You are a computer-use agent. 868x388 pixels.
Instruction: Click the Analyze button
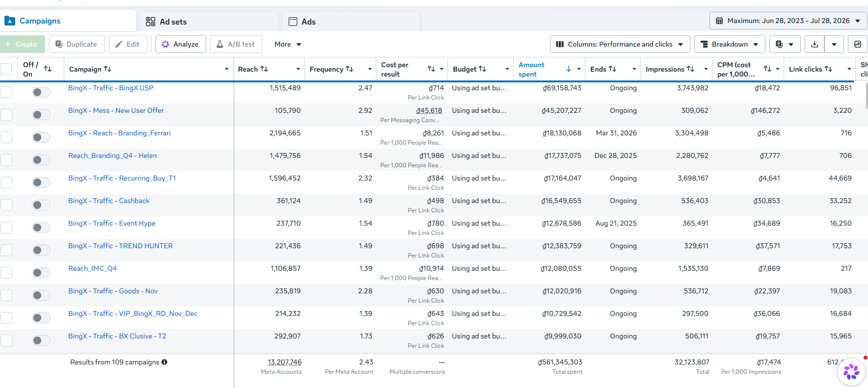[181, 44]
